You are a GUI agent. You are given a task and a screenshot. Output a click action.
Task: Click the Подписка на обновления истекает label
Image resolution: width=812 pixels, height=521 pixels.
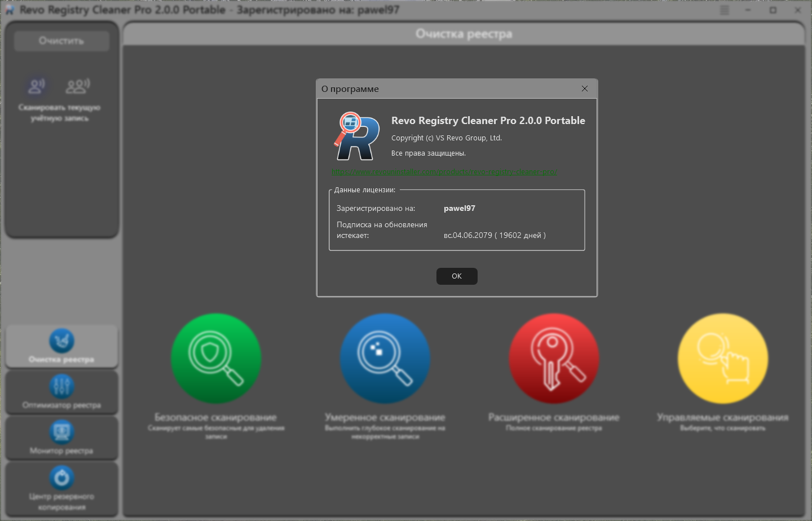click(382, 230)
